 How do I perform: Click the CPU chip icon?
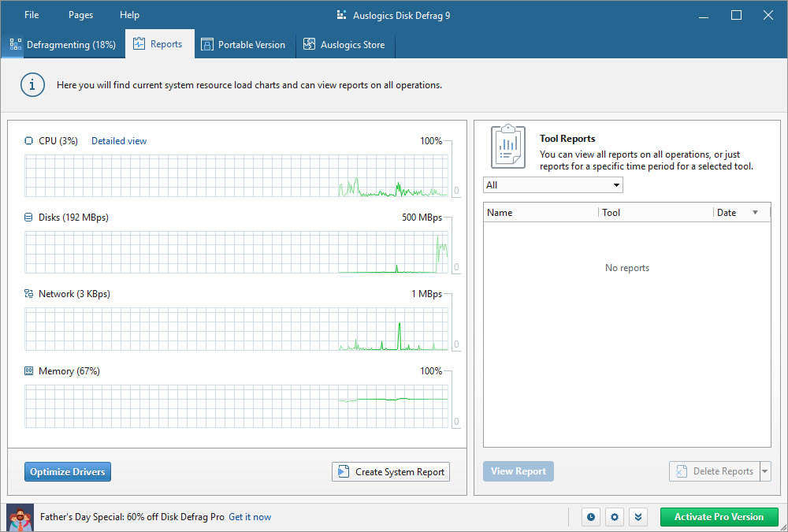tap(28, 141)
